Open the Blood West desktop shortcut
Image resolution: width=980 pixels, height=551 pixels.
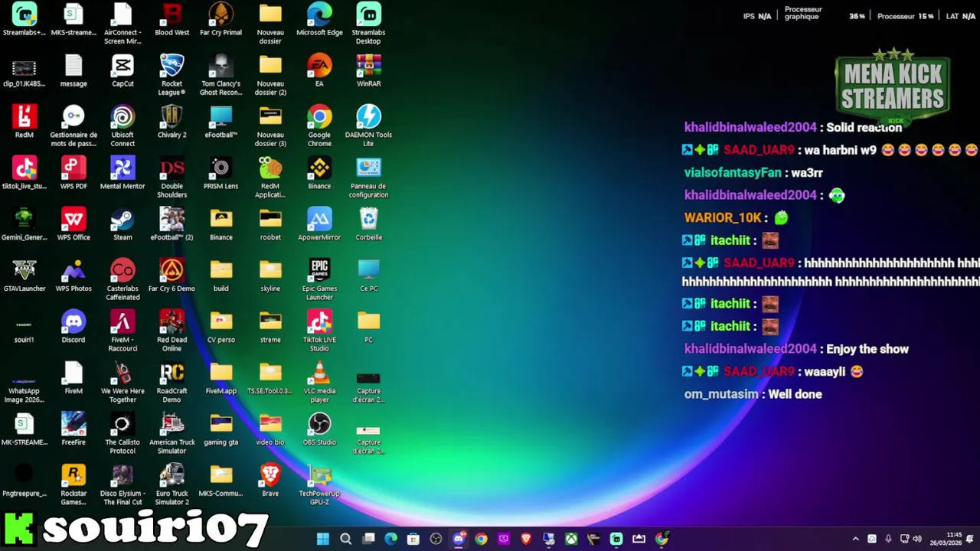tap(171, 20)
